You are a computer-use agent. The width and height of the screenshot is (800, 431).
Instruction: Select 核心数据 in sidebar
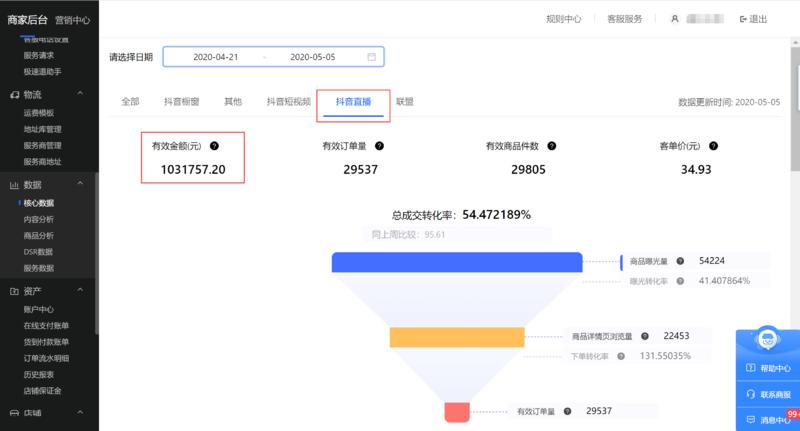[x=39, y=203]
